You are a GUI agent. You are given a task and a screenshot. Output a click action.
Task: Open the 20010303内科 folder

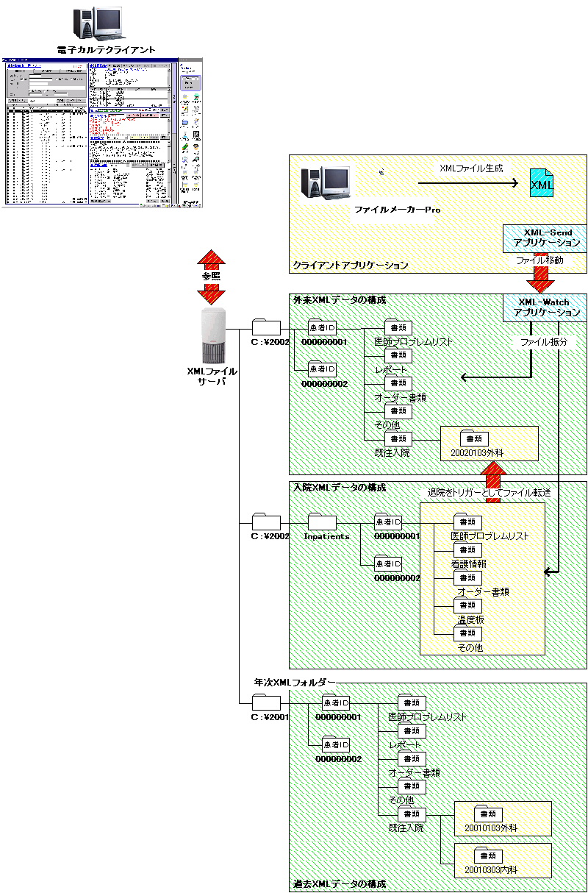click(488, 855)
